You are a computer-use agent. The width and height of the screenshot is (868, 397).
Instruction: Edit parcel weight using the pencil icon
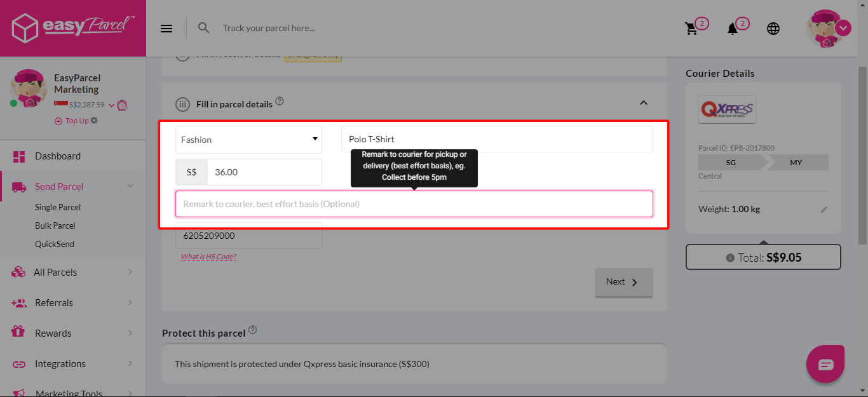click(x=824, y=209)
